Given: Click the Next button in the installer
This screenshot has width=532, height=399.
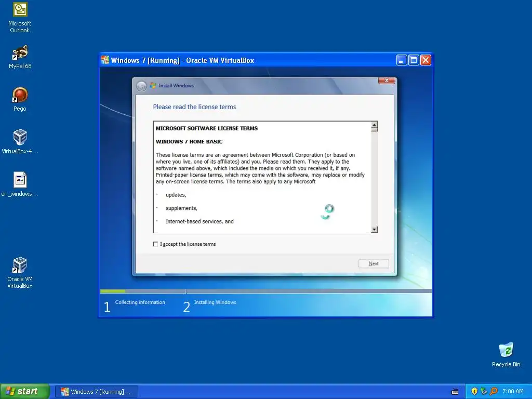Looking at the screenshot, I should 374,263.
